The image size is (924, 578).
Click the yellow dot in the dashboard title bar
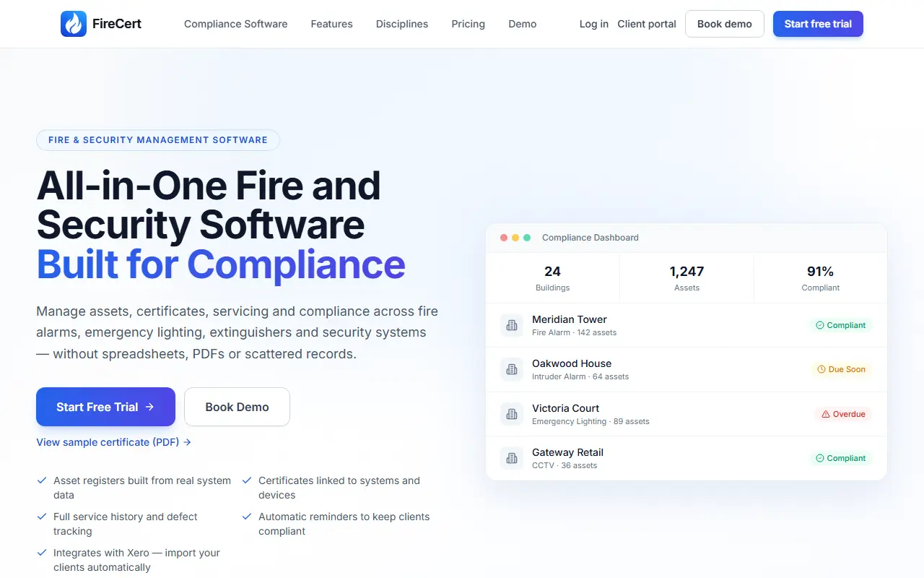(x=515, y=238)
